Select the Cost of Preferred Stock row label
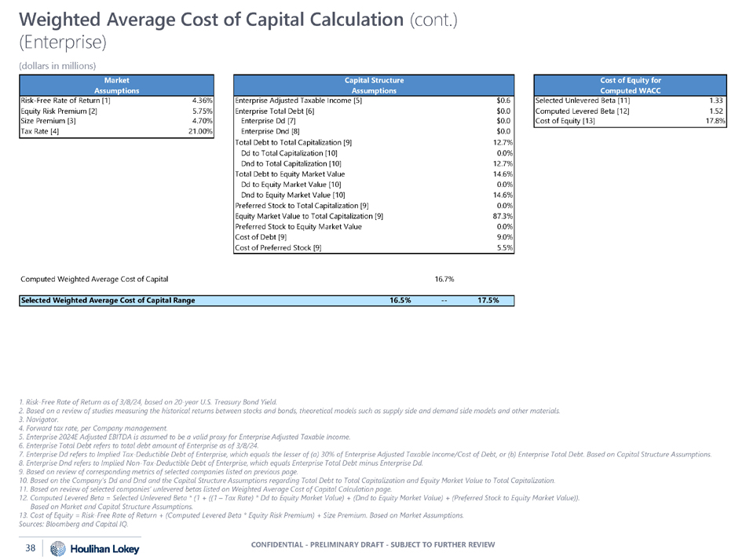This screenshot has height=560, width=746. coord(278,247)
